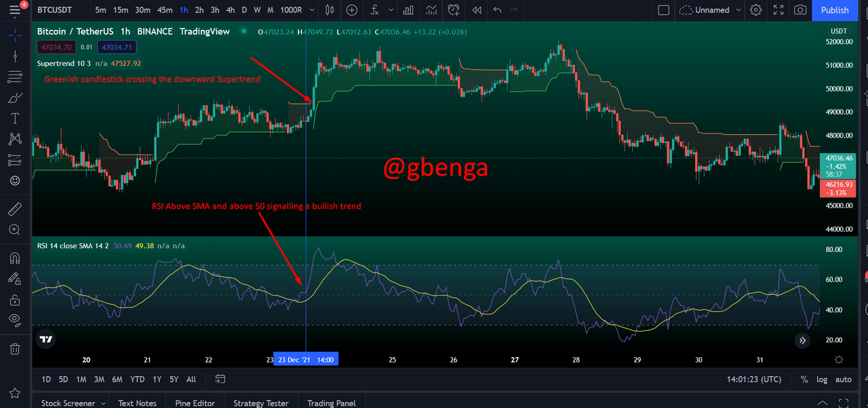Open the financials bar chart icon
The height and width of the screenshot is (408, 868).
click(x=408, y=10)
